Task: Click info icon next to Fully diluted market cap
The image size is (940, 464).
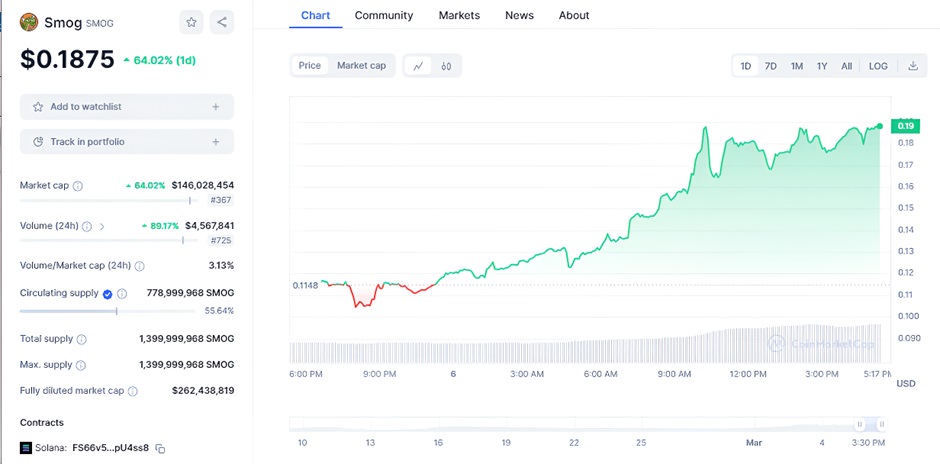Action: click(132, 391)
